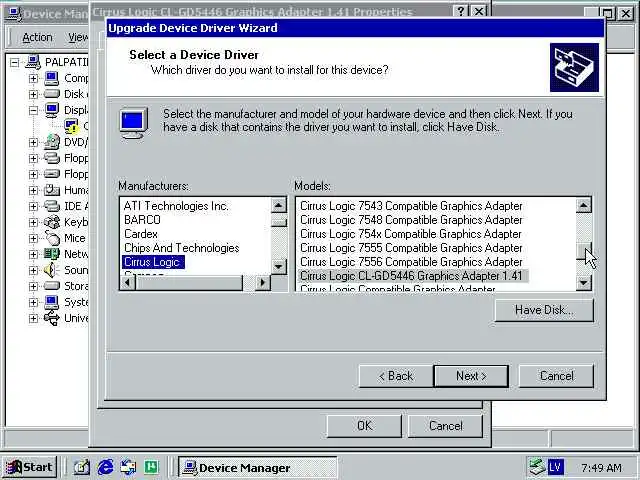Open the View menu in Device Manager
This screenshot has width=640, height=480.
pyautogui.click(x=78, y=38)
